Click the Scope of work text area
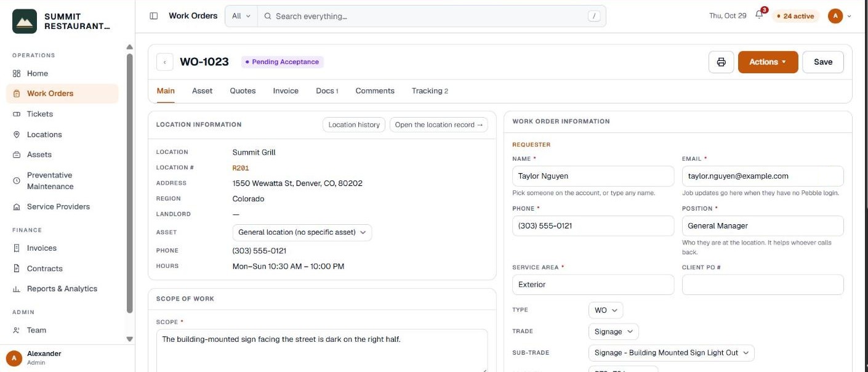868x372 pixels. [322, 350]
